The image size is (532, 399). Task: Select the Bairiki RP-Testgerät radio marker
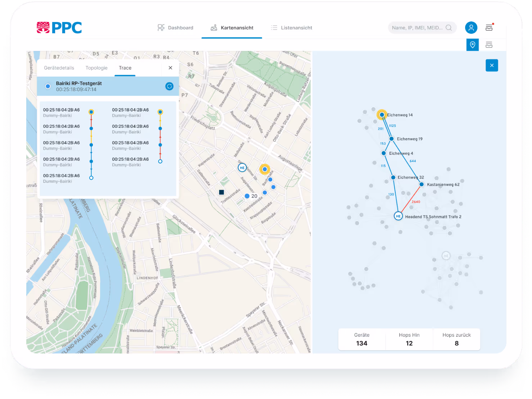[x=48, y=86]
